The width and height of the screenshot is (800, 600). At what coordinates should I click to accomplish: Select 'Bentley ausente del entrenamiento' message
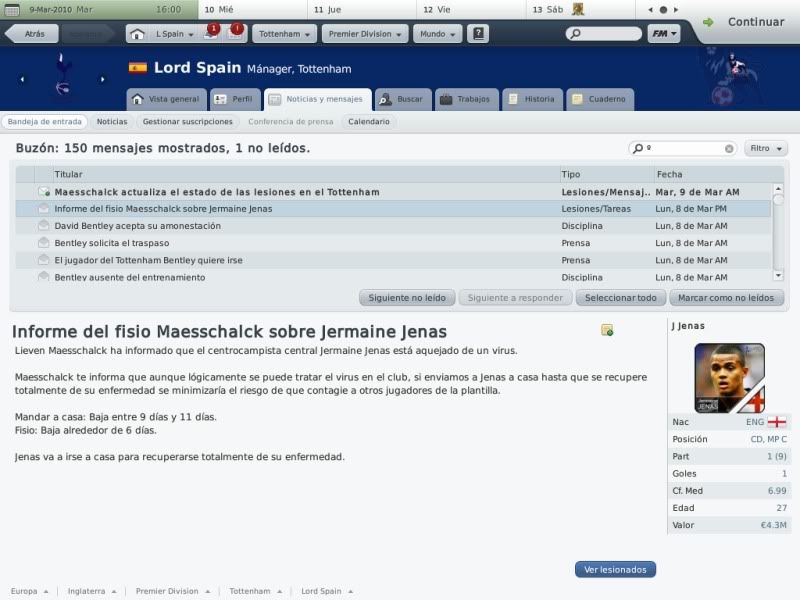393,277
